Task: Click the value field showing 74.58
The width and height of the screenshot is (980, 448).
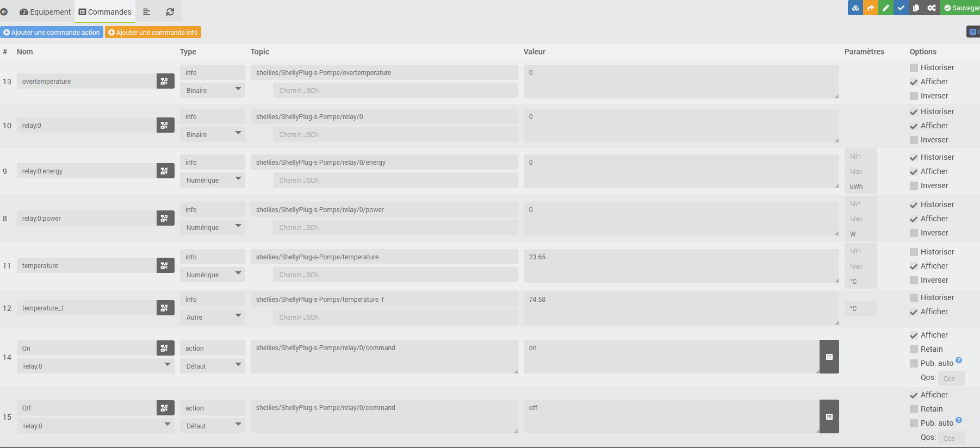Action: point(681,308)
